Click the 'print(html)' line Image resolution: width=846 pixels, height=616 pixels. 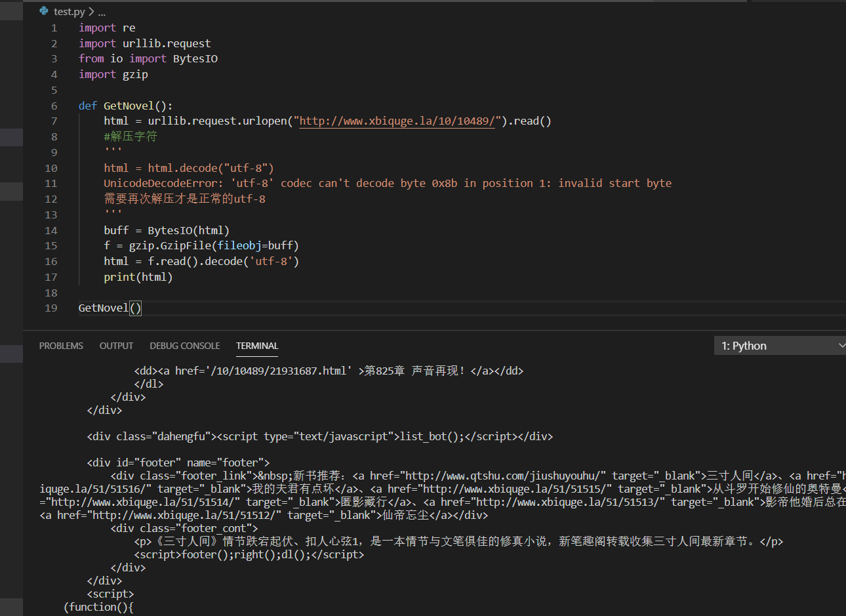[x=138, y=277]
